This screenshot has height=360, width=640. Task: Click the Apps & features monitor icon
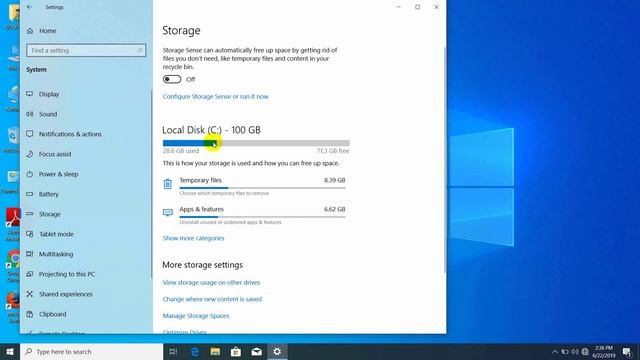168,212
